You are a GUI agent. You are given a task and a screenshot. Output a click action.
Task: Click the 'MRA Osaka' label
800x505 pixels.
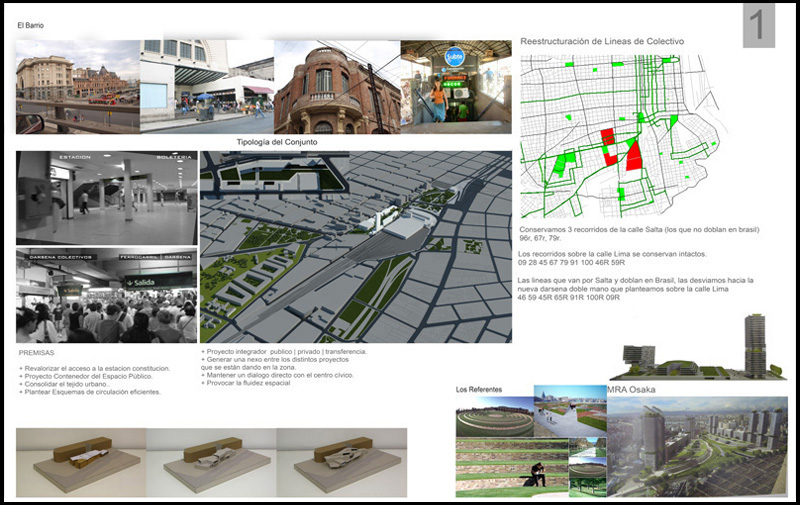[631, 390]
